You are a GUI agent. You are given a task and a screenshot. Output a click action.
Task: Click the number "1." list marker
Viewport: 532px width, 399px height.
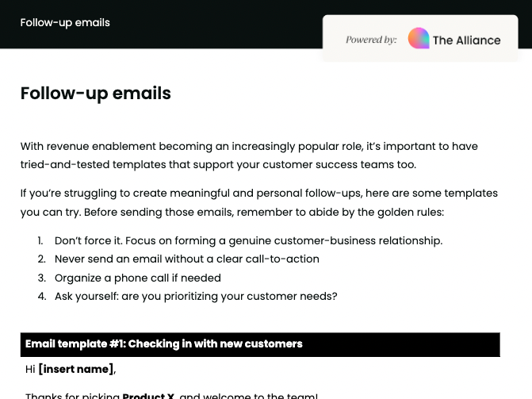40,240
